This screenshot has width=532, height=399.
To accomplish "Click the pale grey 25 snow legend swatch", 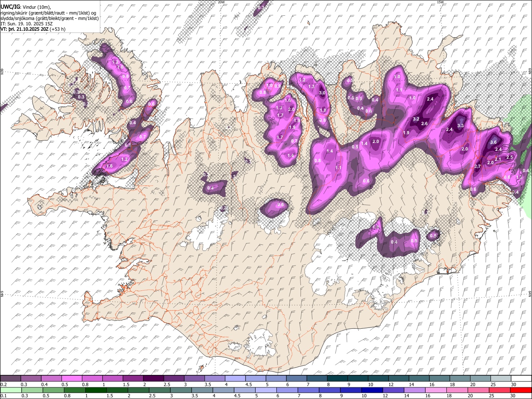I will click(500, 379).
